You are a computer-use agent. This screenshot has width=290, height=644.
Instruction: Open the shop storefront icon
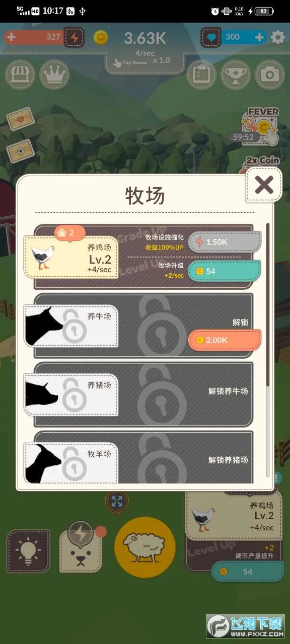(20, 74)
